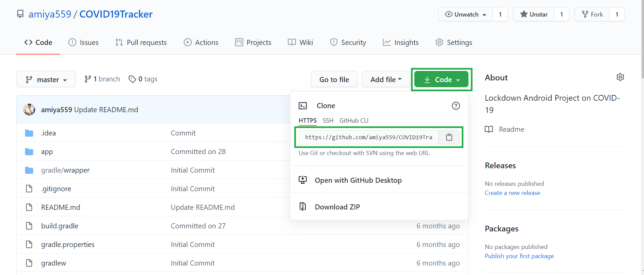This screenshot has width=644, height=275.
Task: Click the Open with GitHub Desktop icon
Action: point(303,180)
